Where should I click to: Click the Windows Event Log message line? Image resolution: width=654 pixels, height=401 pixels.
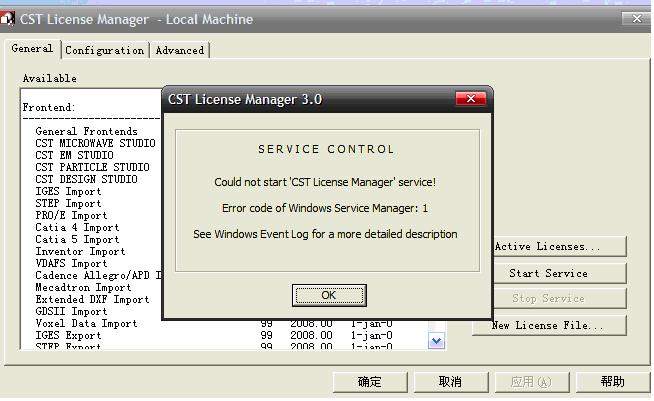[x=325, y=234]
